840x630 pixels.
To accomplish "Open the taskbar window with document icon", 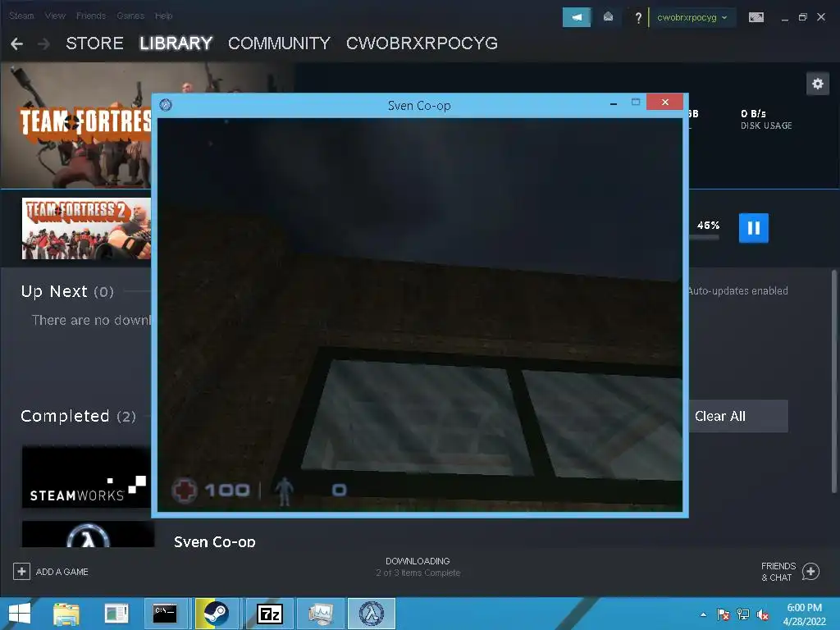I will (116, 614).
